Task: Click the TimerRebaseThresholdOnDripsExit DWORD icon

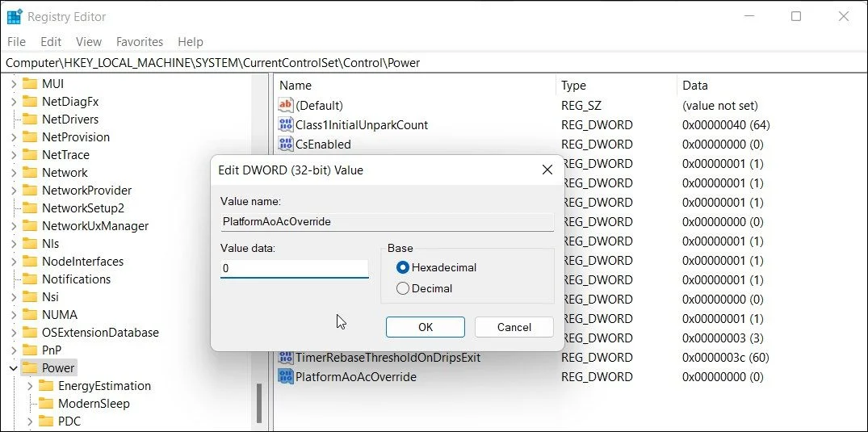Action: click(285, 357)
